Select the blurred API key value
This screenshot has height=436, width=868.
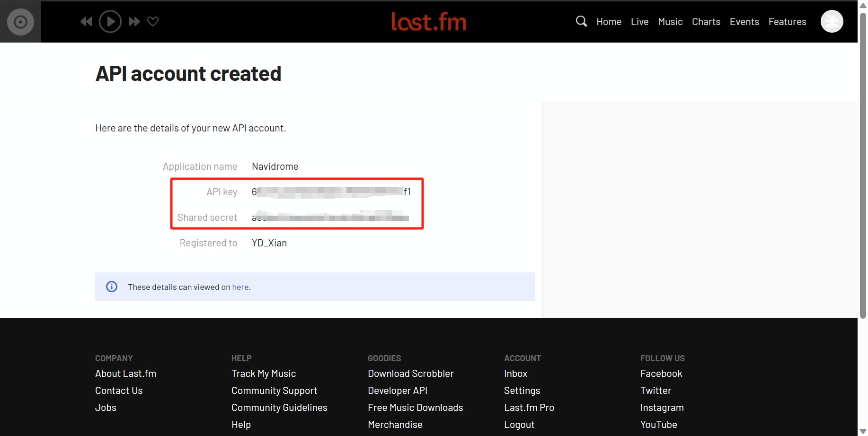click(331, 192)
